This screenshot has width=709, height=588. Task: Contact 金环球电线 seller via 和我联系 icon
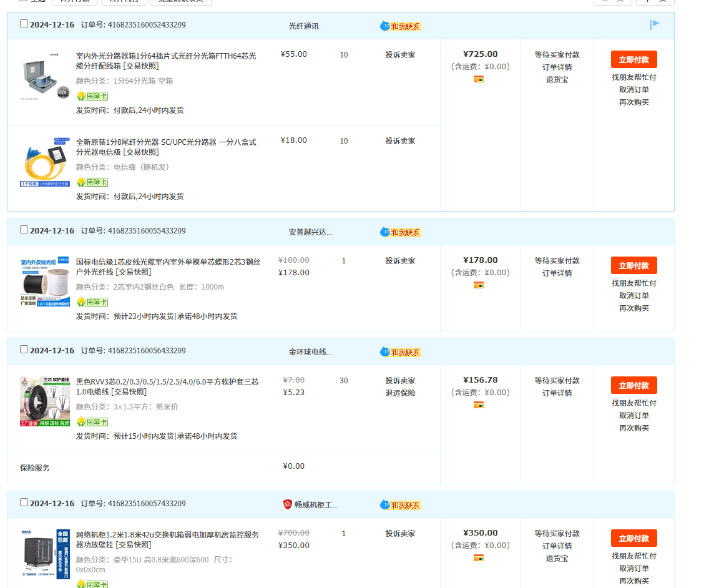pos(401,352)
